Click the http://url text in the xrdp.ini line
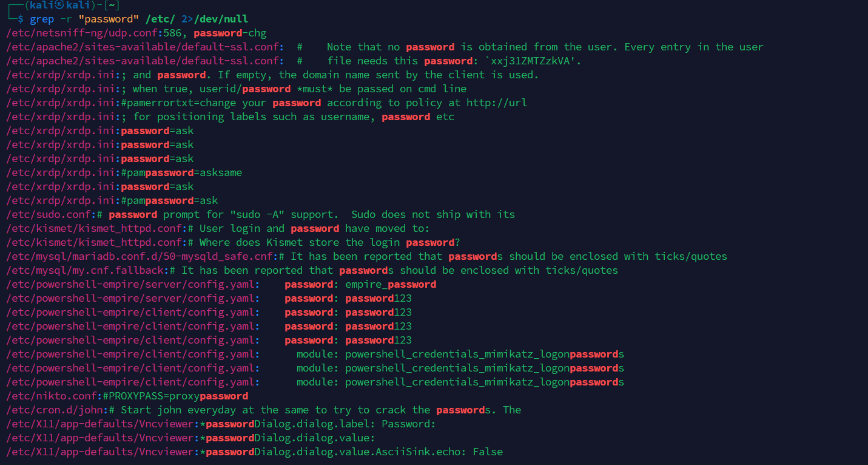The width and height of the screenshot is (868, 465). click(497, 103)
